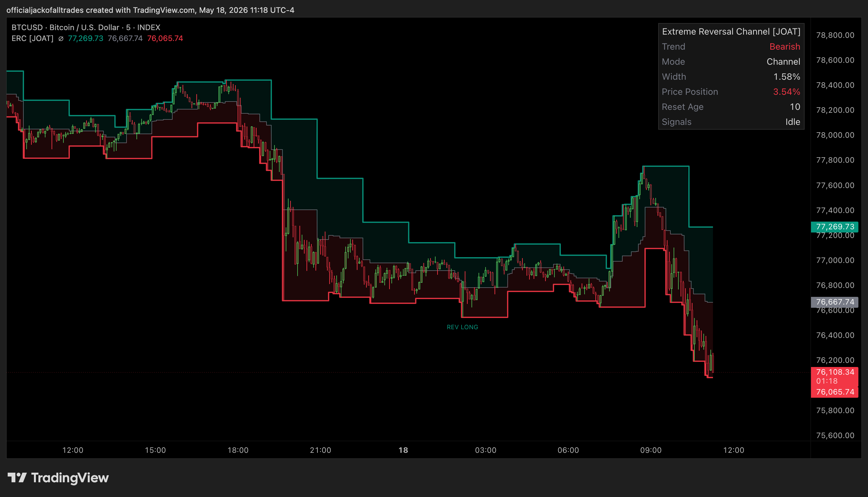The height and width of the screenshot is (497, 868).
Task: Click the Width 1.58% value
Action: click(x=787, y=77)
